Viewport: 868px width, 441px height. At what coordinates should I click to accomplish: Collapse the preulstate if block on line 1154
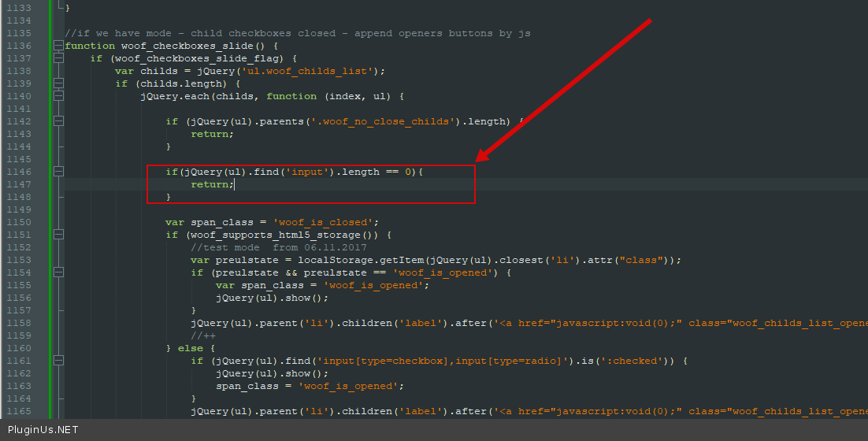58,272
